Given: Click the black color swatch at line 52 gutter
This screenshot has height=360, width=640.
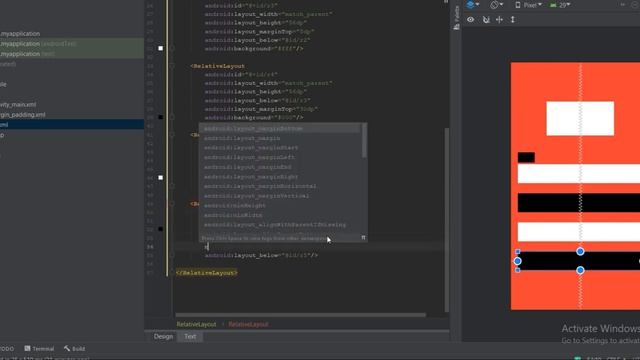Looking at the screenshot, I should click(x=161, y=229).
